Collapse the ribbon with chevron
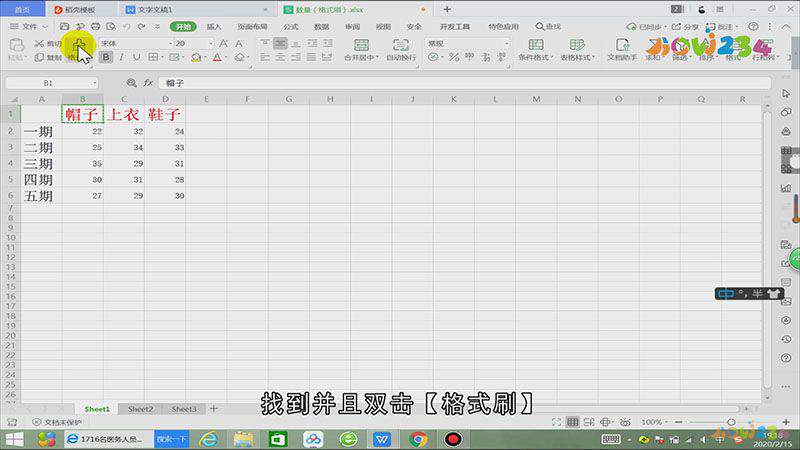The height and width of the screenshot is (450, 800). (x=787, y=27)
